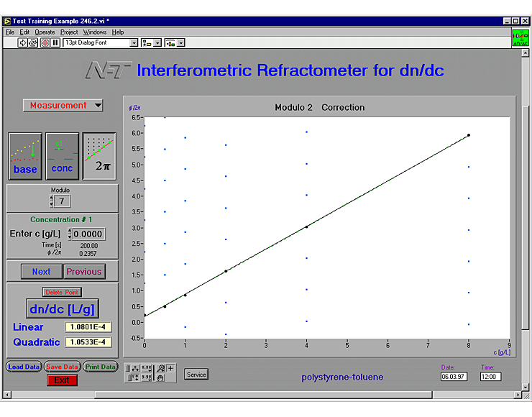Click the vertical scrollbar thumb
The image size is (532, 417).
point(526,217)
